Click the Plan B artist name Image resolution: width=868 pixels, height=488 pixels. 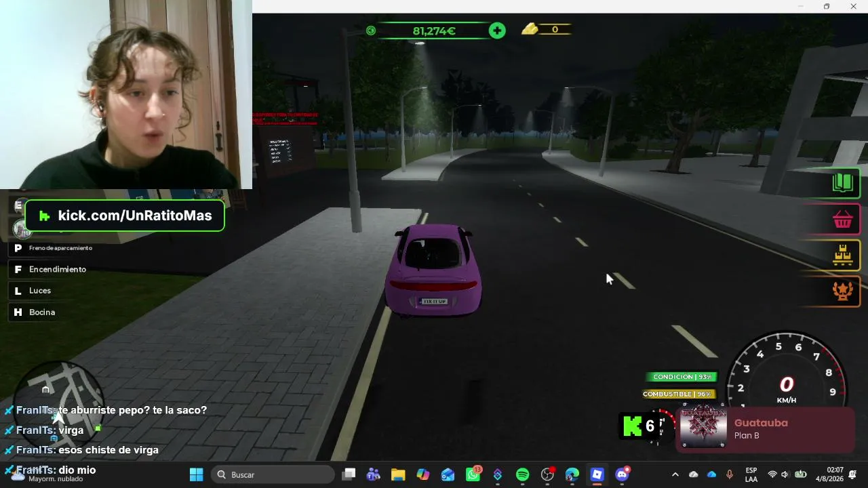[x=747, y=436]
